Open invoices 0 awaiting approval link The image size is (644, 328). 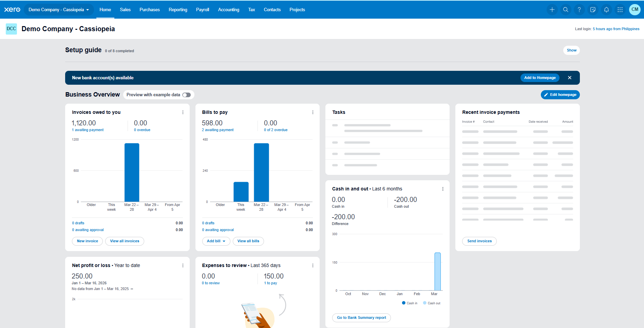88,230
